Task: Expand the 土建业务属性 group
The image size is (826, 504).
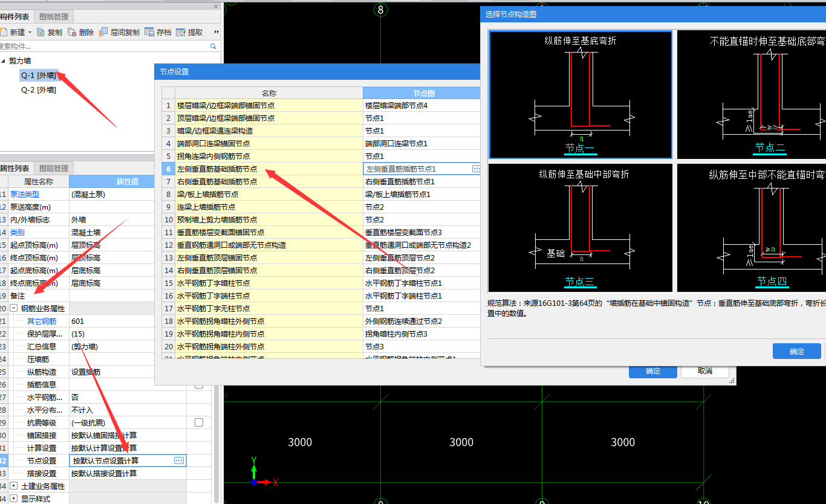Action: (x=13, y=486)
